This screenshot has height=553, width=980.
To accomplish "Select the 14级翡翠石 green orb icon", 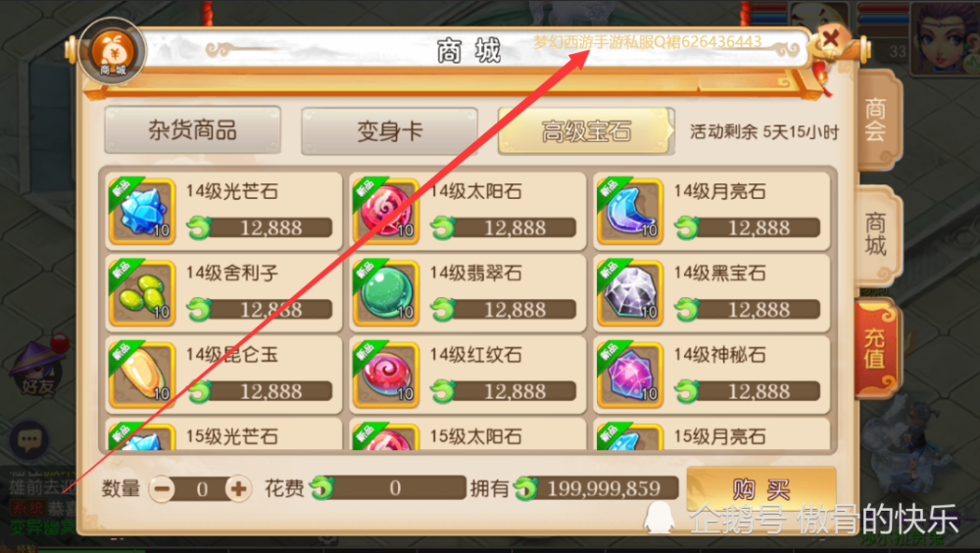I will pos(385,293).
